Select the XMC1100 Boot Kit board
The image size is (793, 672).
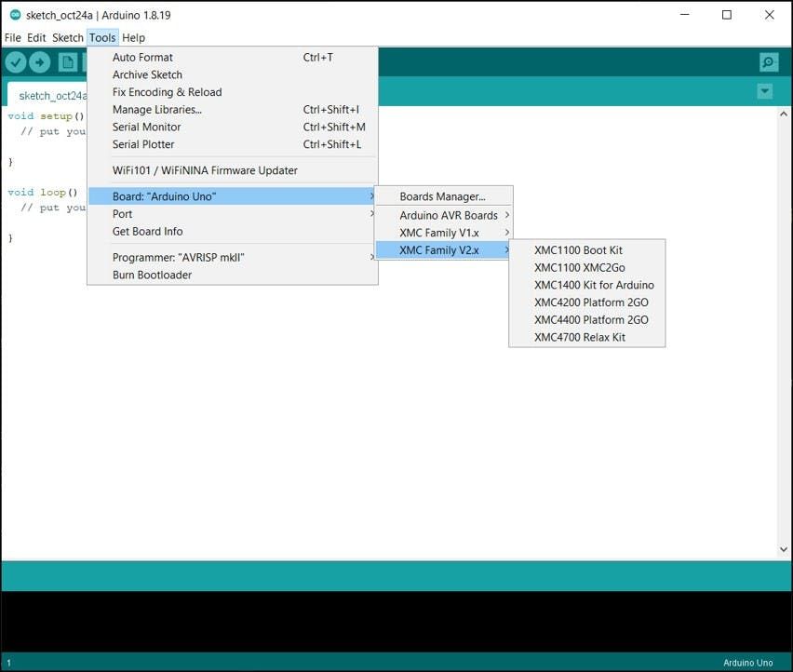coord(576,249)
